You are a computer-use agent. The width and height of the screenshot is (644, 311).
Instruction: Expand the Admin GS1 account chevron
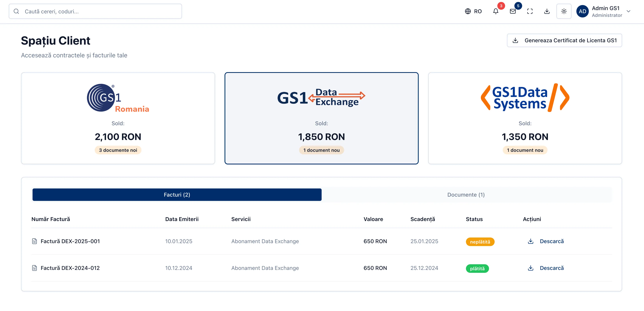tap(628, 11)
